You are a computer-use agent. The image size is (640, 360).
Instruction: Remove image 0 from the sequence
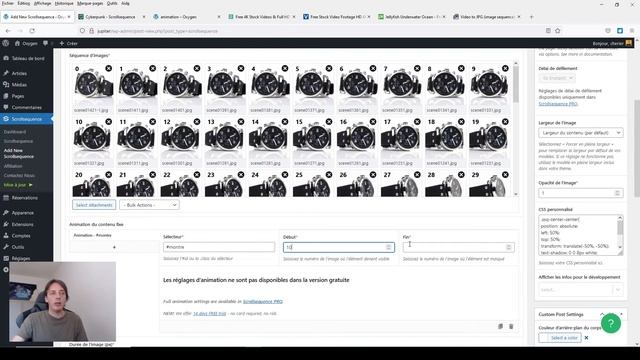(x=109, y=68)
